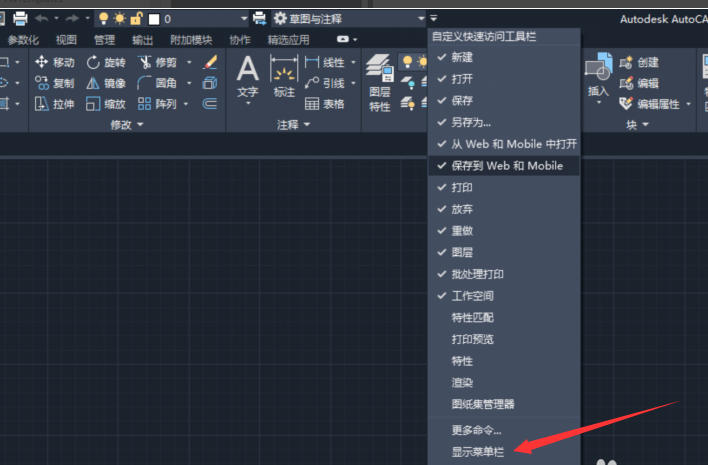Select the Array (阵列) tool
Viewport: 708px width, 465px height.
click(158, 104)
